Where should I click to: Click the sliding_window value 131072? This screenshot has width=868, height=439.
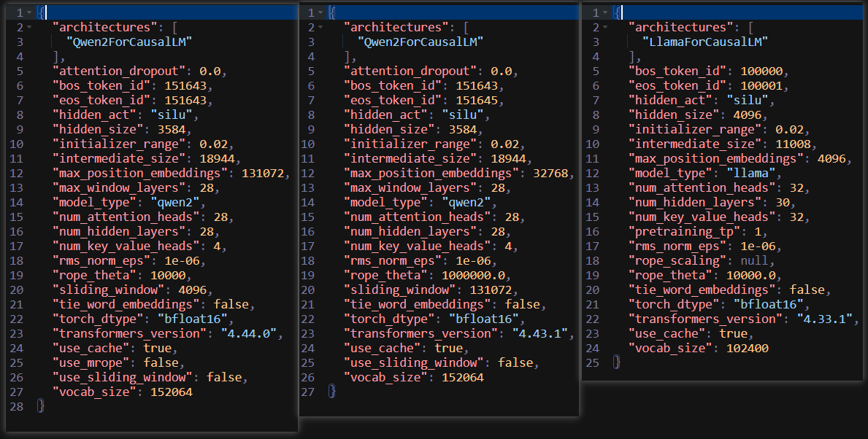[x=491, y=290]
